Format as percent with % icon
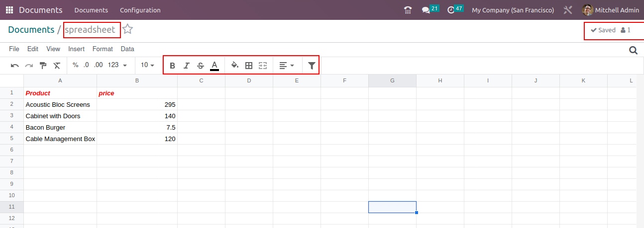This screenshot has width=644, height=228. coord(76,65)
